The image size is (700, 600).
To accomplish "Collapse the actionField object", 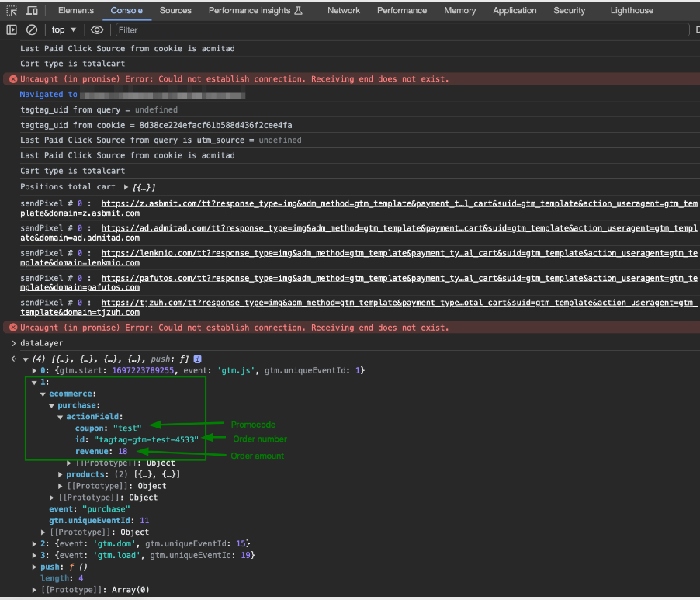I will coord(61,417).
